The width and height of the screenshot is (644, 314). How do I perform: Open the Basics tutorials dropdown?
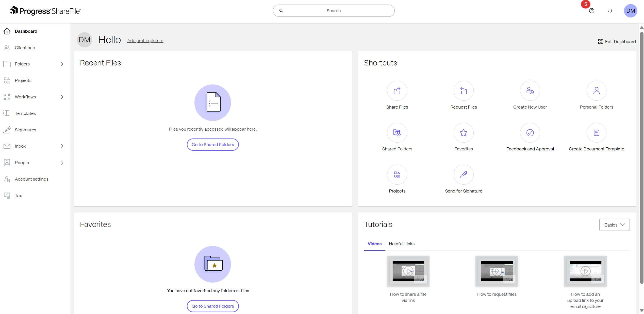(x=614, y=225)
